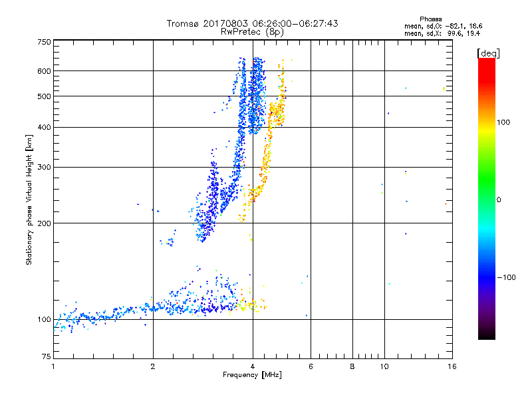Click the x-axis tick label '10'
Screen dimensions: 532x399
point(384,366)
